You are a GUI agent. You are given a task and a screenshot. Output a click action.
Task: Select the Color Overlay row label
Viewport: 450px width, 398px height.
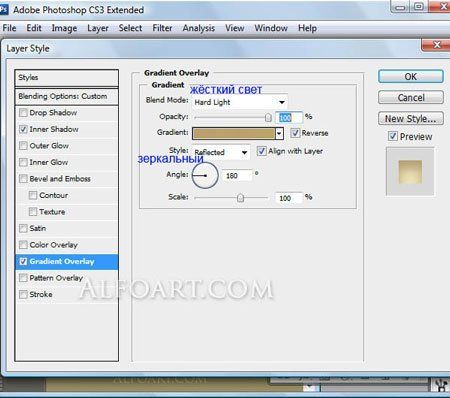(53, 245)
